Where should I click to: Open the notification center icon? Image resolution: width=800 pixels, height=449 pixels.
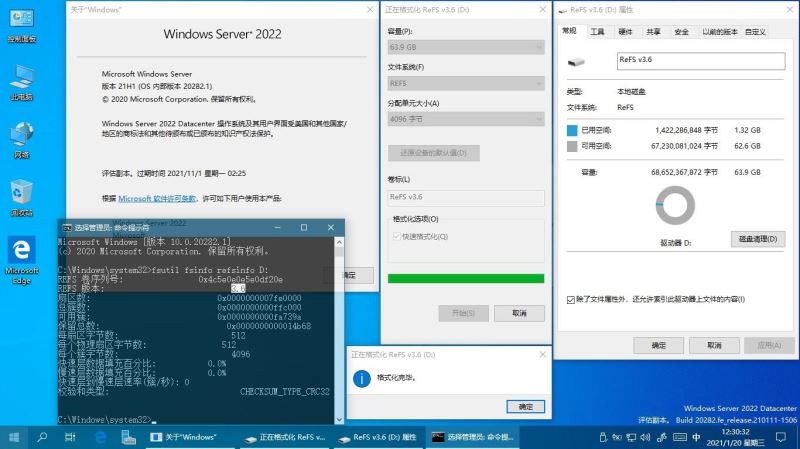(x=781, y=437)
